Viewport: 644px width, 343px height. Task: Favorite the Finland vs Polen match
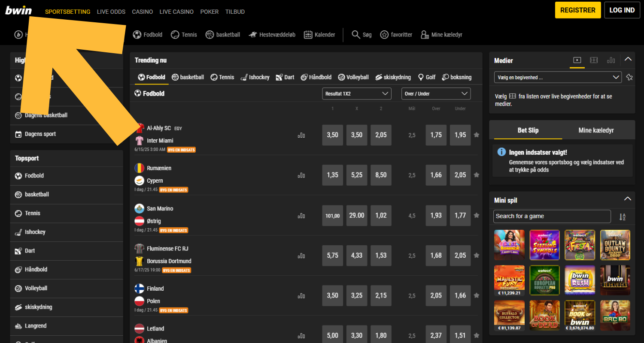coord(476,295)
